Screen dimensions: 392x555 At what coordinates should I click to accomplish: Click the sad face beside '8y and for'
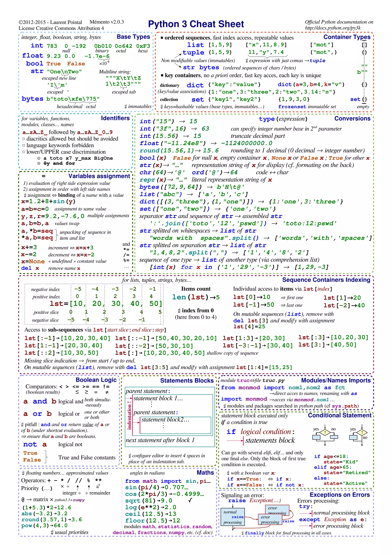pyautogui.click(x=39, y=163)
